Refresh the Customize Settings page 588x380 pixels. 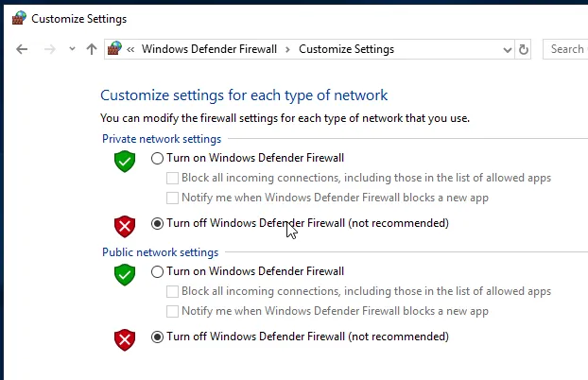click(524, 49)
